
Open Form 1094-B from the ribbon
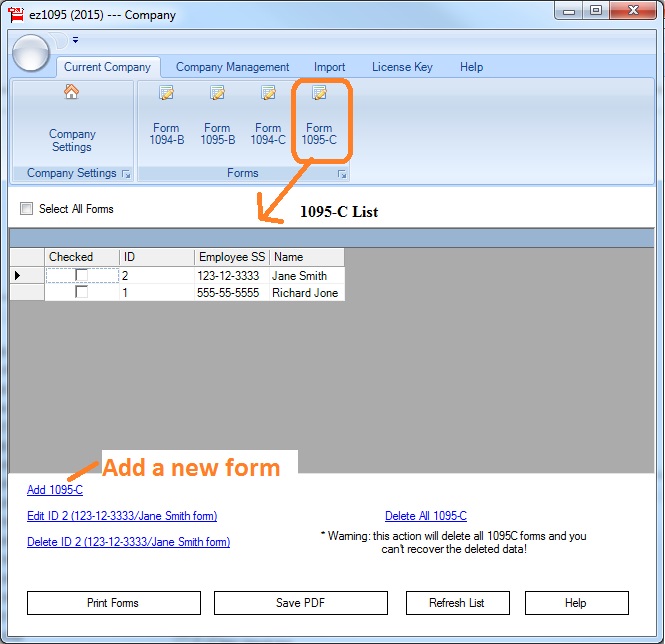click(167, 120)
